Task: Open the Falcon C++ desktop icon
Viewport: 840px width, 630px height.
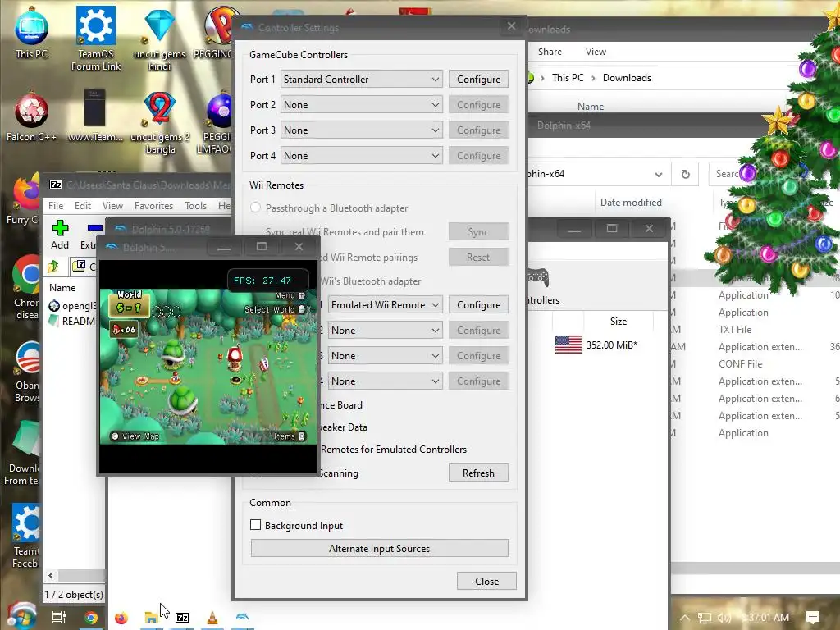Action: (x=31, y=116)
